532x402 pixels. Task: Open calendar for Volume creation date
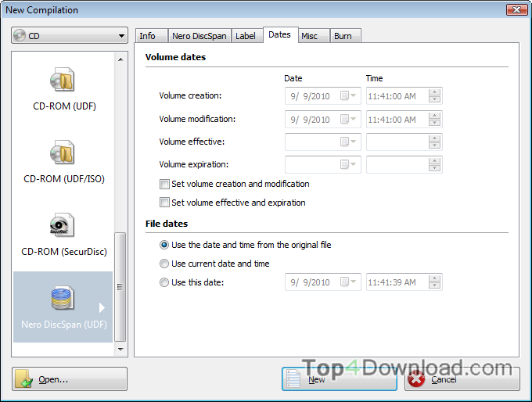(x=348, y=96)
